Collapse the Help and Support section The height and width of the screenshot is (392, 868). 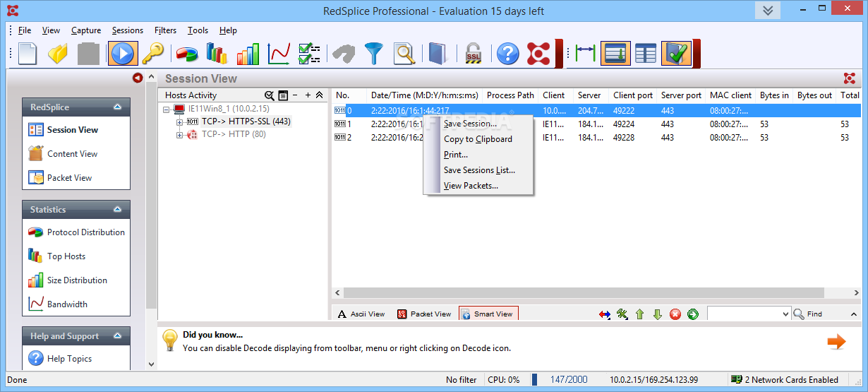[117, 336]
